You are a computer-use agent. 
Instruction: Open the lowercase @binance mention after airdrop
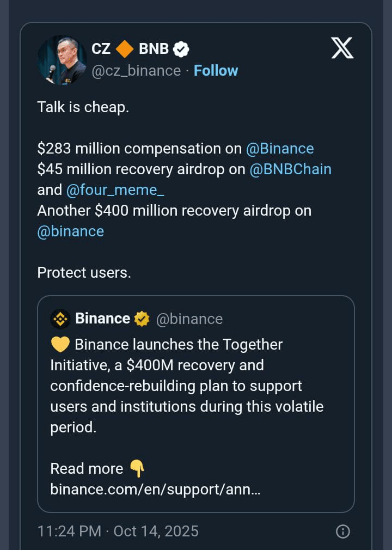click(x=70, y=231)
